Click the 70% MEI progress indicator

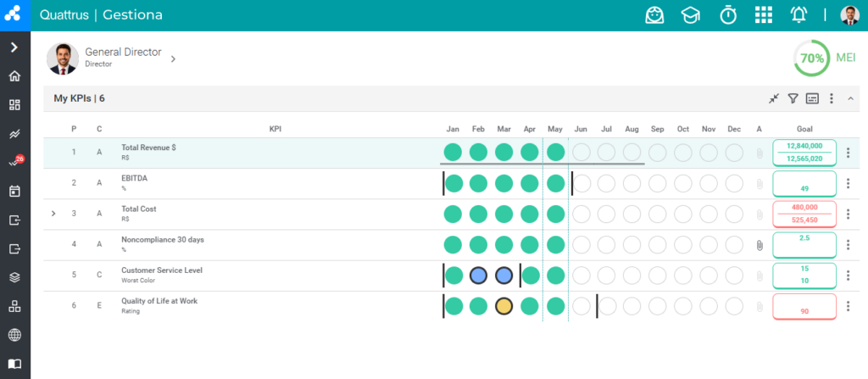coord(812,59)
